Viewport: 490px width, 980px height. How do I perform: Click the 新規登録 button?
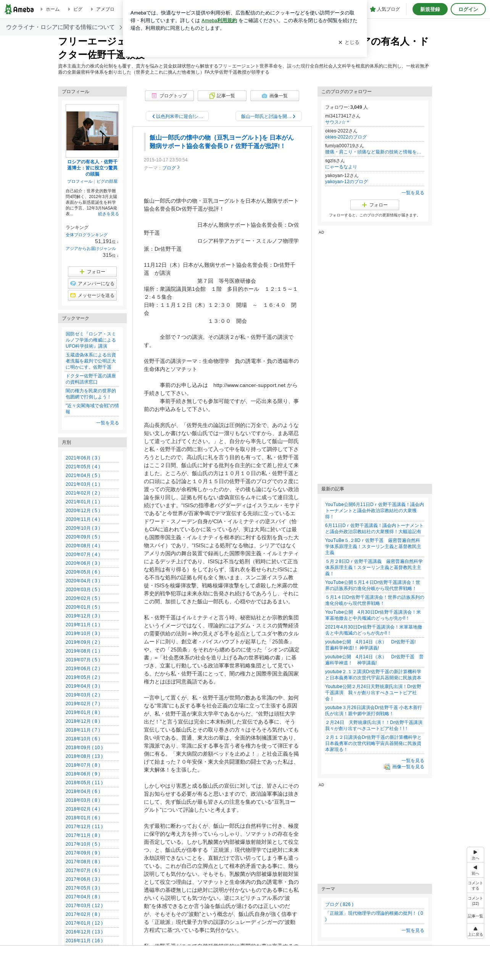tap(430, 9)
